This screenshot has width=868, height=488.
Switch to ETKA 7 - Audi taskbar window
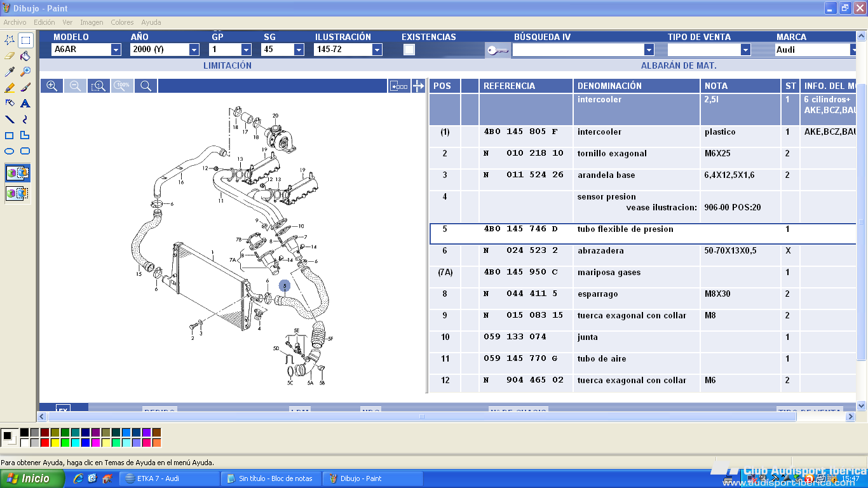pos(170,478)
